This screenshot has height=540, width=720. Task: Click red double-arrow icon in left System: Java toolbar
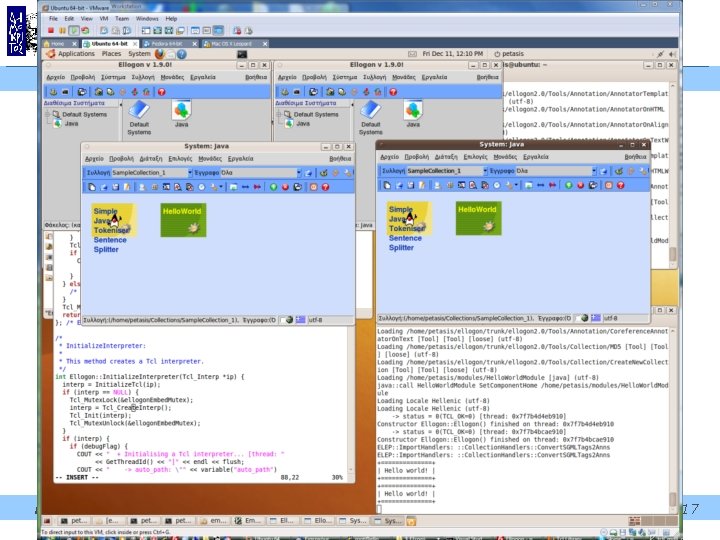257,187
